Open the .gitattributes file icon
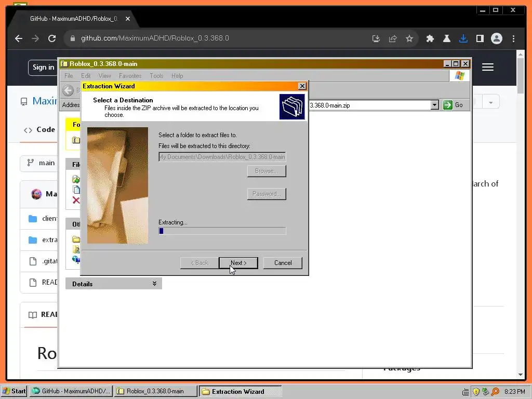Screen dimensions: 532x399 click(x=33, y=261)
